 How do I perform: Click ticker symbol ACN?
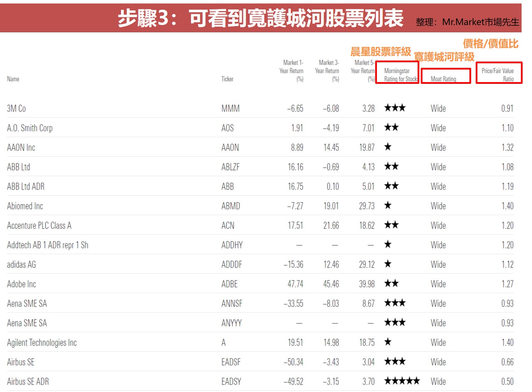pyautogui.click(x=228, y=225)
